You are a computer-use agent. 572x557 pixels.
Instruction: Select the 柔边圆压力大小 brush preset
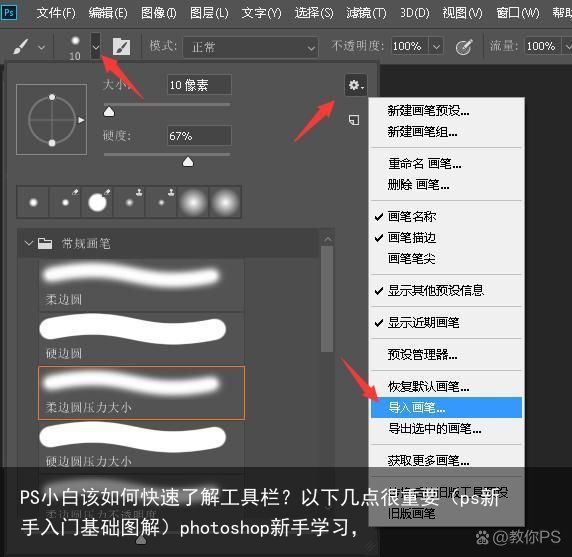point(142,393)
